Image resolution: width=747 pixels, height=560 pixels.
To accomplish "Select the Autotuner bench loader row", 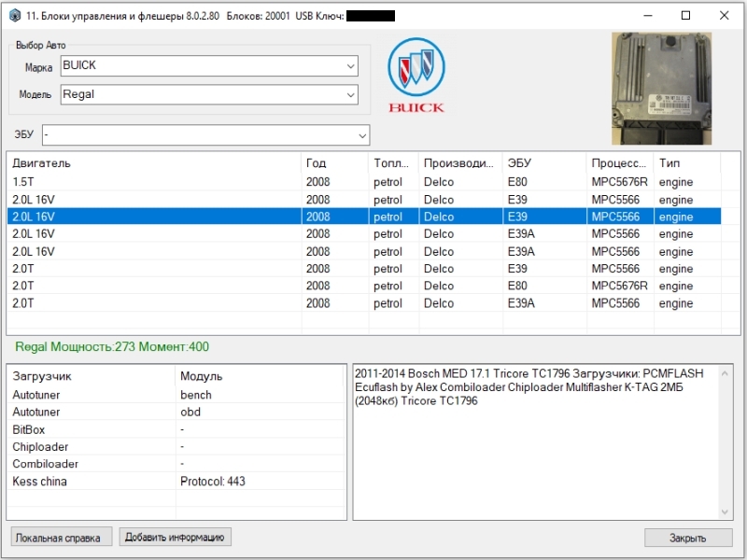I will pyautogui.click(x=176, y=395).
